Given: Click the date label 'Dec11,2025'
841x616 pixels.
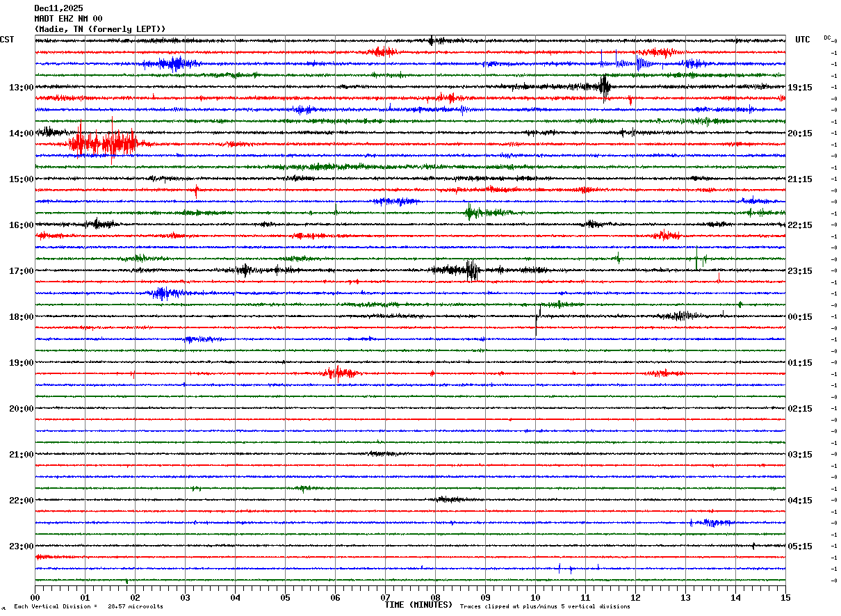Looking at the screenshot, I should click(x=58, y=8).
